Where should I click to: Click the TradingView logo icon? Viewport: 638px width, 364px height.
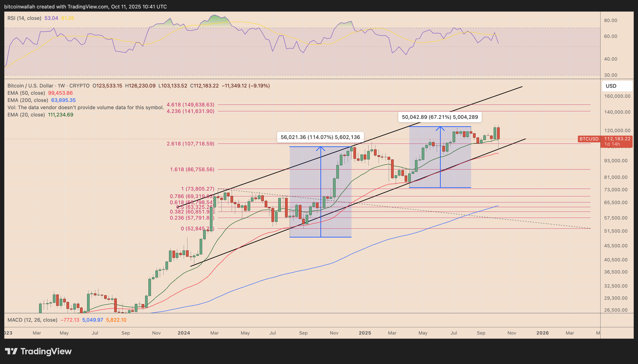11,351
